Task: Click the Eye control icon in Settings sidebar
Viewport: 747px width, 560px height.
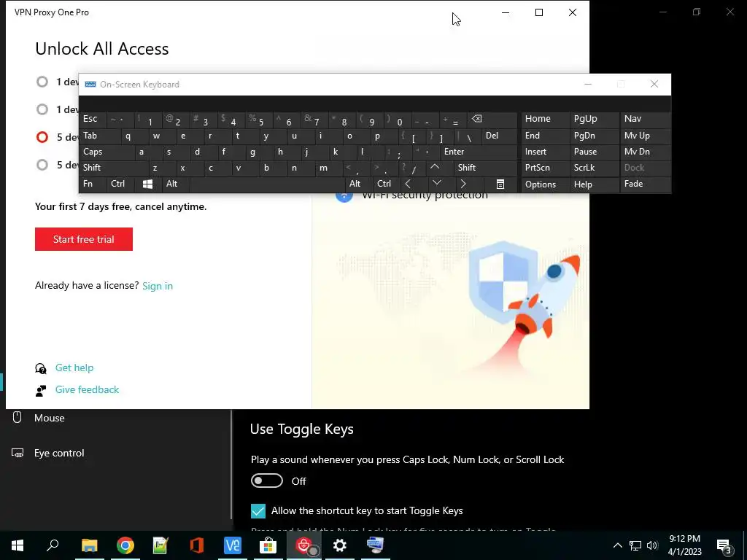Action: click(18, 453)
